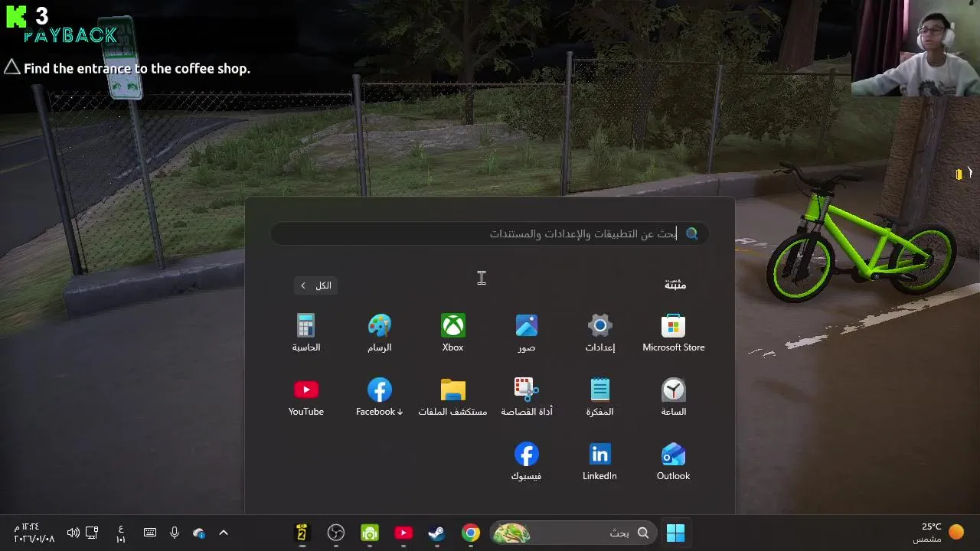The height and width of the screenshot is (551, 980).
Task: Expand all apps with الكل button
Action: 315,285
